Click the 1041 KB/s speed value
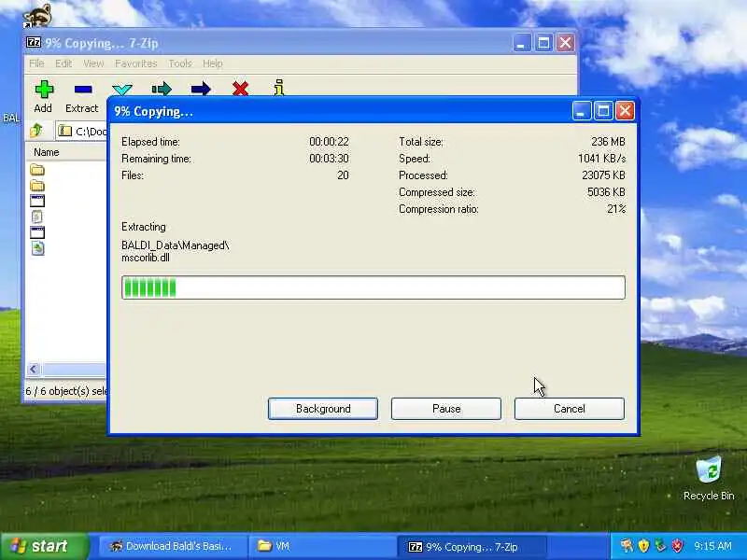Screen dimensions: 747x560 coord(601,159)
